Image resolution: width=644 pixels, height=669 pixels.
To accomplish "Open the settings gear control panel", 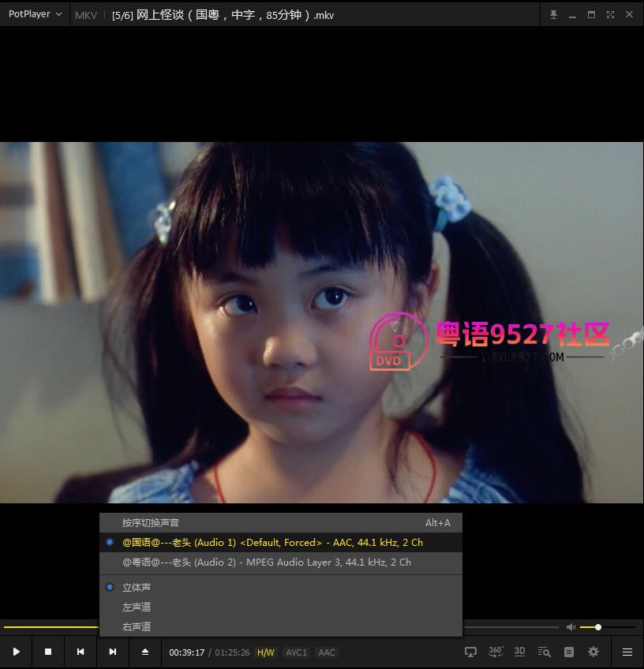I will point(593,652).
